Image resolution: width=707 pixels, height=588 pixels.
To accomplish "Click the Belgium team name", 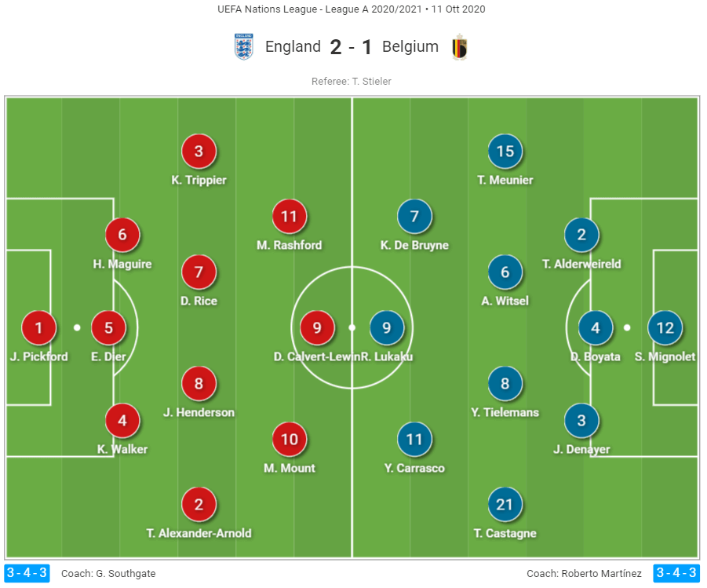I will 410,47.
